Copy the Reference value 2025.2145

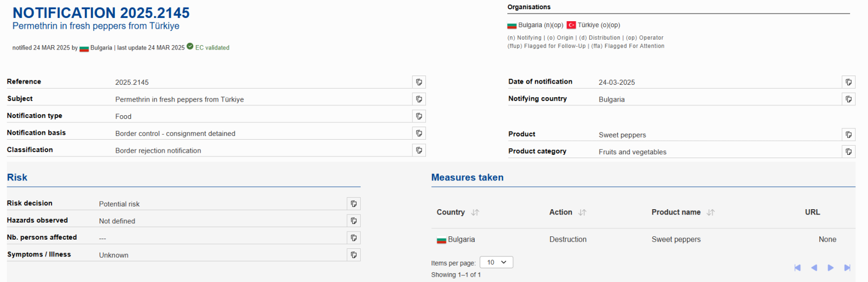coord(419,82)
